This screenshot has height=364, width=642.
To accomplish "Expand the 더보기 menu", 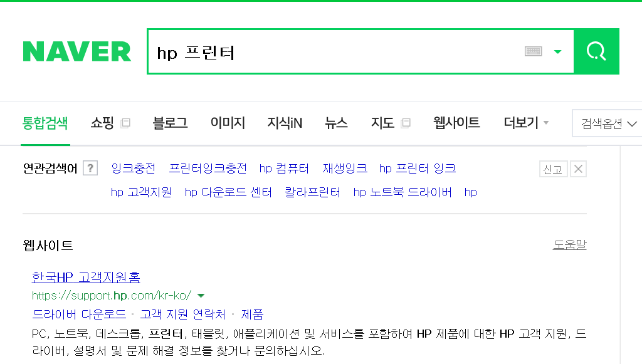I will coord(526,123).
